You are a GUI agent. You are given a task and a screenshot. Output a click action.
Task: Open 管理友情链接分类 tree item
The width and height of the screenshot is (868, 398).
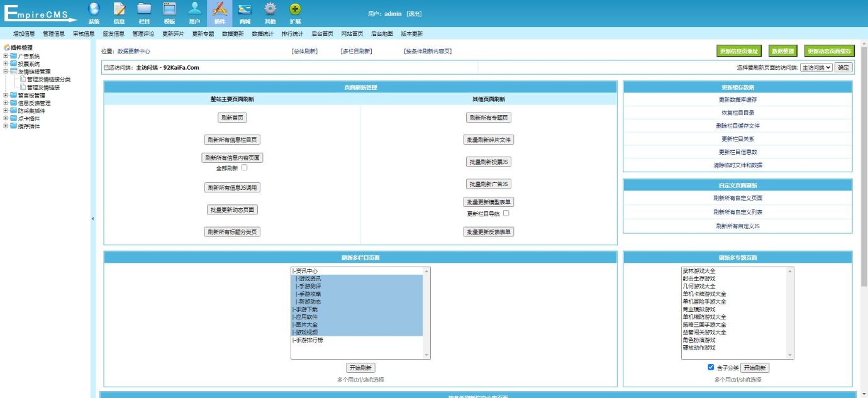coord(48,80)
